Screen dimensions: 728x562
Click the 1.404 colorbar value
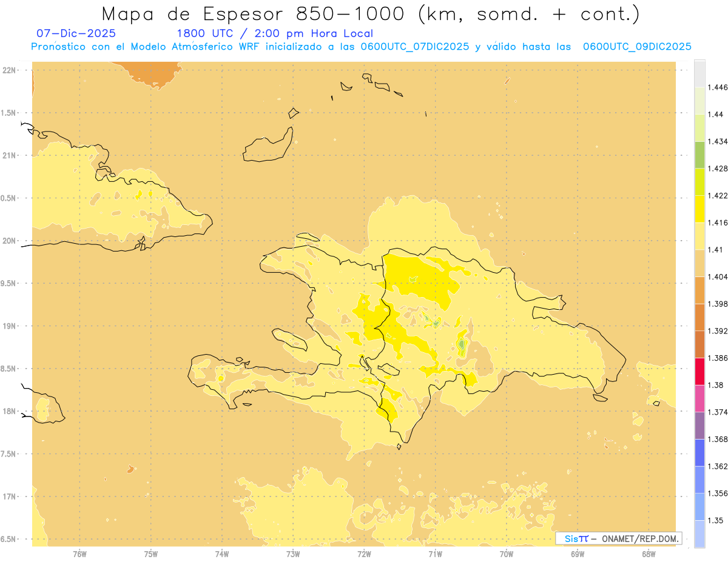718,276
